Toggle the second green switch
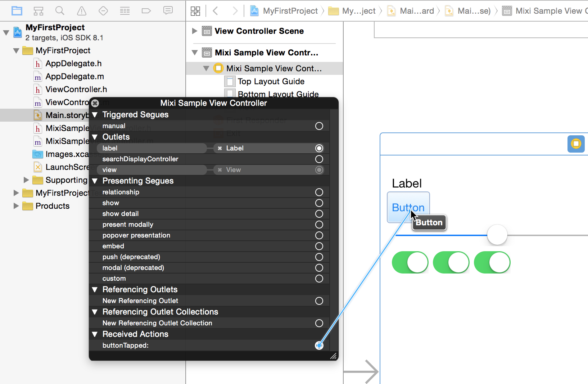 tap(451, 262)
